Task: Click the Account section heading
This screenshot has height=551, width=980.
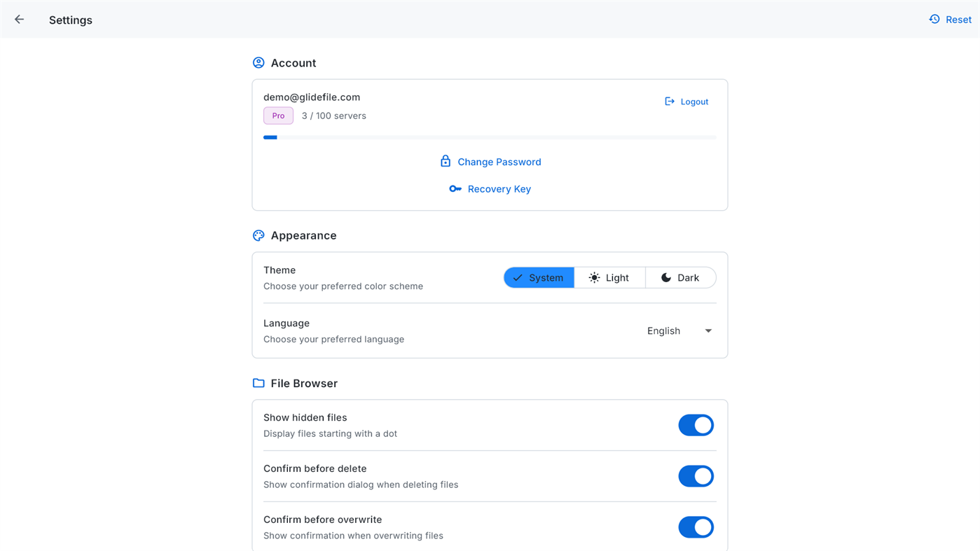Action: [294, 63]
